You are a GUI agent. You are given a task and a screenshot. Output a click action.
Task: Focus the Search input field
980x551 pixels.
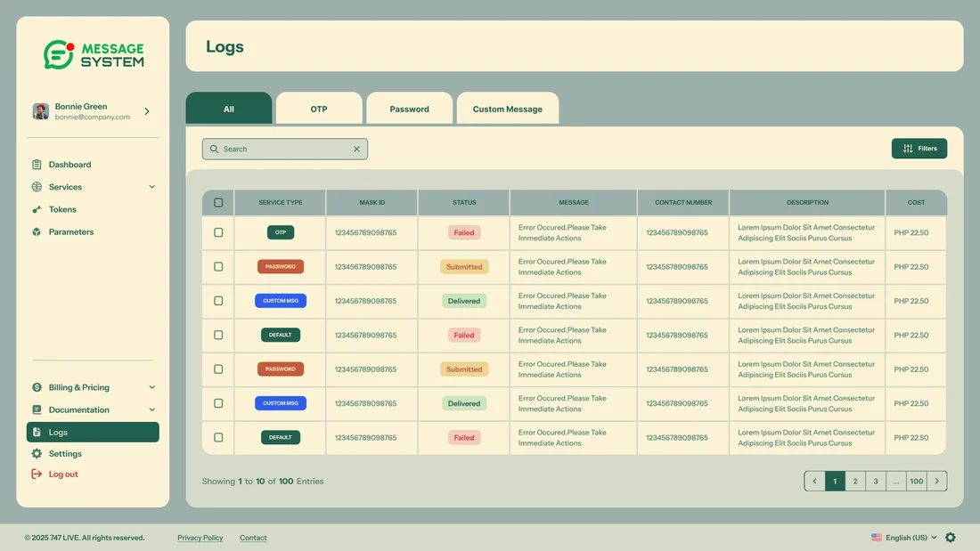285,149
